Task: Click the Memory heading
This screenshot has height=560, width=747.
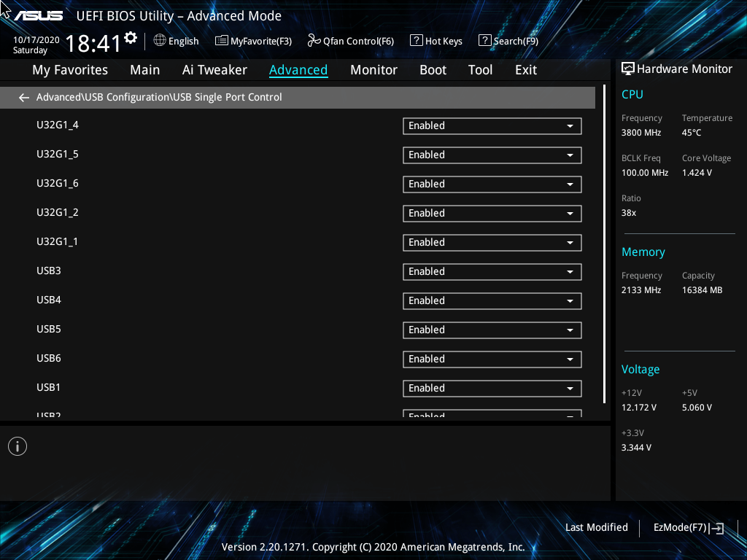Action: click(643, 252)
